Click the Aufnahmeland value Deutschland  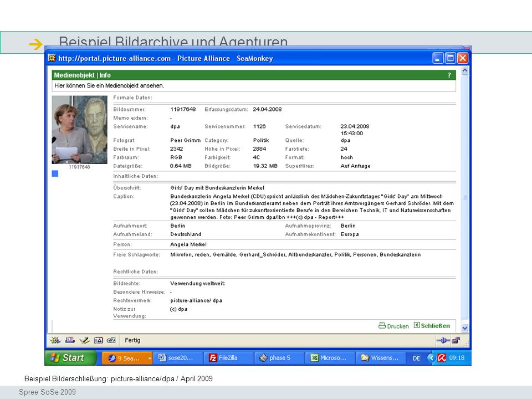186,234
